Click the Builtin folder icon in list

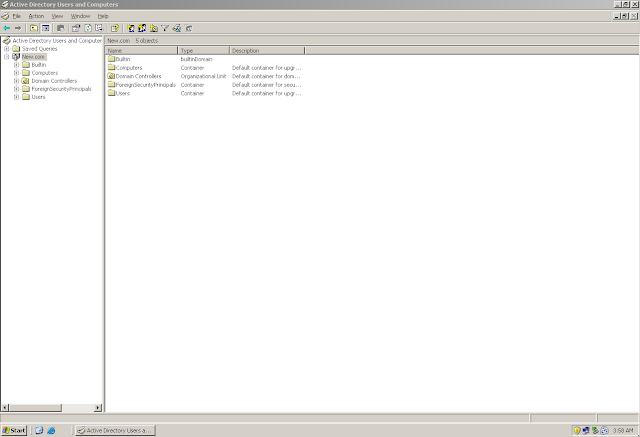pyautogui.click(x=111, y=59)
